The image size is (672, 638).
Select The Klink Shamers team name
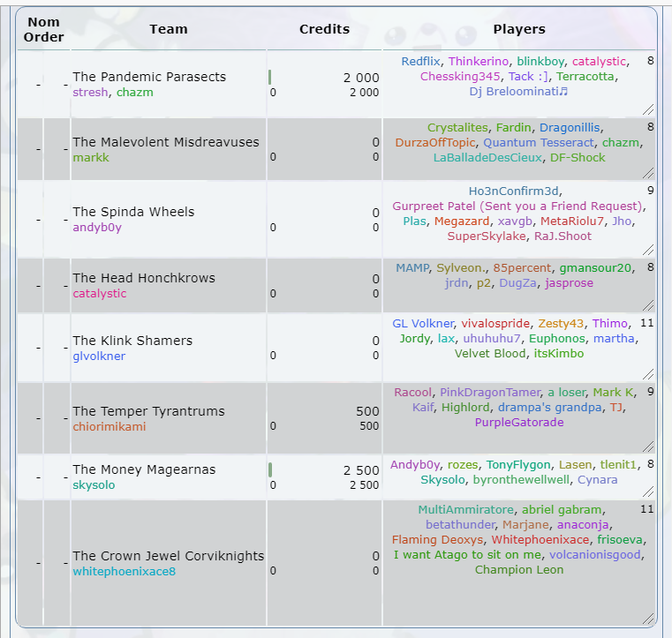(x=132, y=341)
